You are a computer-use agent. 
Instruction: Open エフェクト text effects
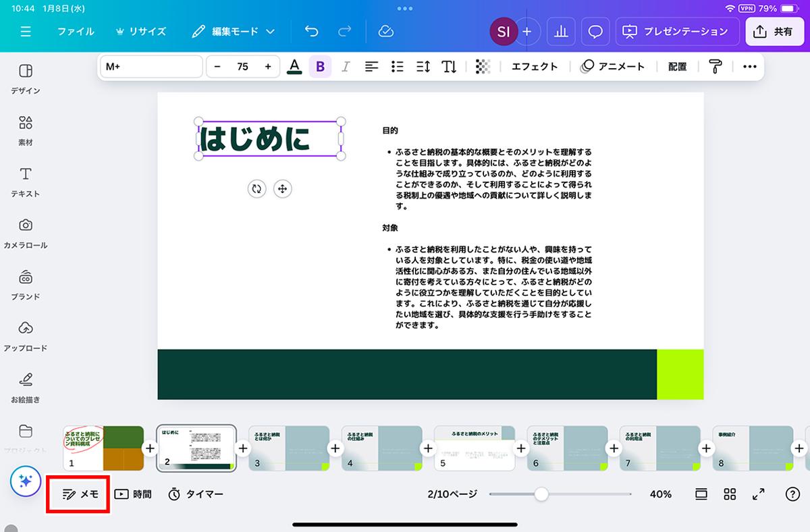pos(535,66)
